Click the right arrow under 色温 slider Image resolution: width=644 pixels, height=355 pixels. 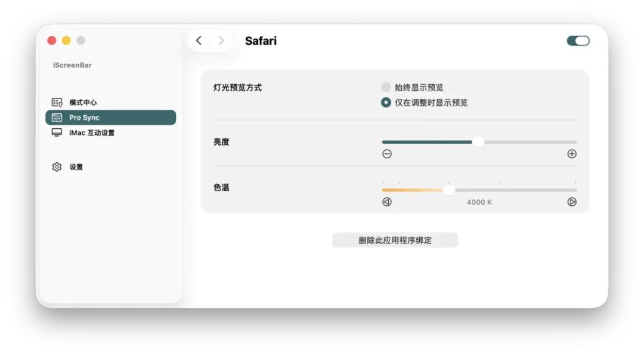[572, 202]
